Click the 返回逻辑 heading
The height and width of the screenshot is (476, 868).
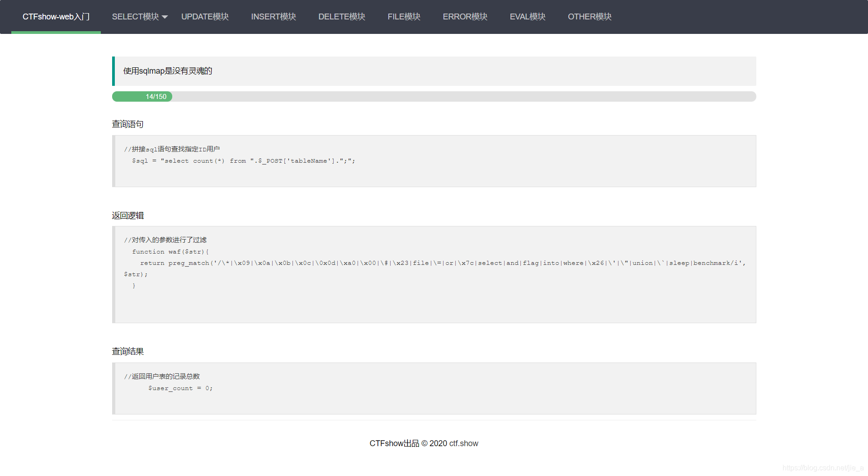[x=128, y=216]
